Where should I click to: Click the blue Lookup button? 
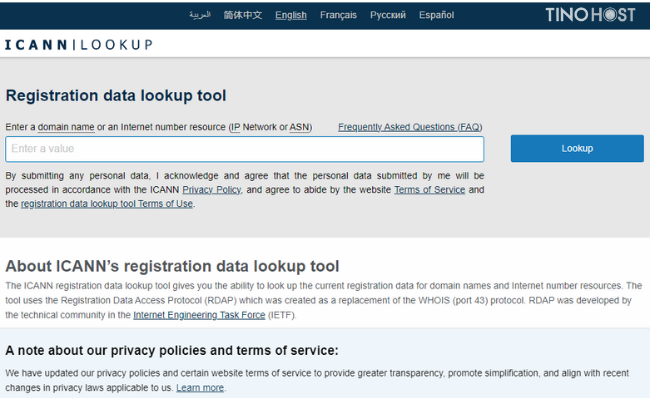(x=577, y=148)
